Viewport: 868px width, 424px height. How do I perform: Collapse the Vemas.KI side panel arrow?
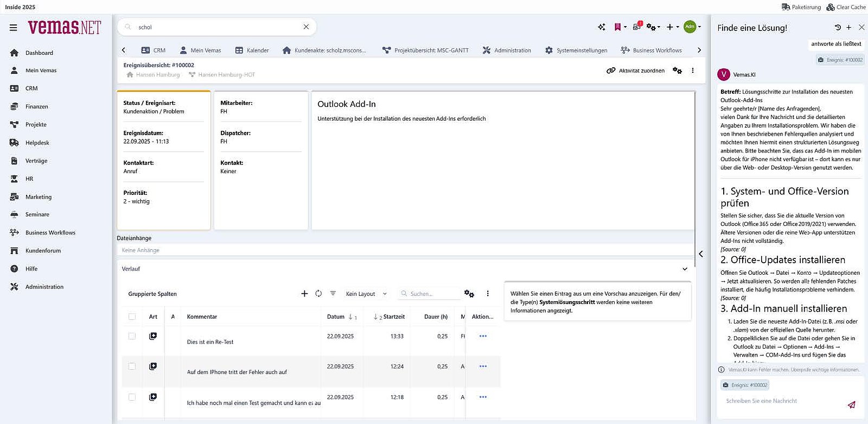point(701,254)
